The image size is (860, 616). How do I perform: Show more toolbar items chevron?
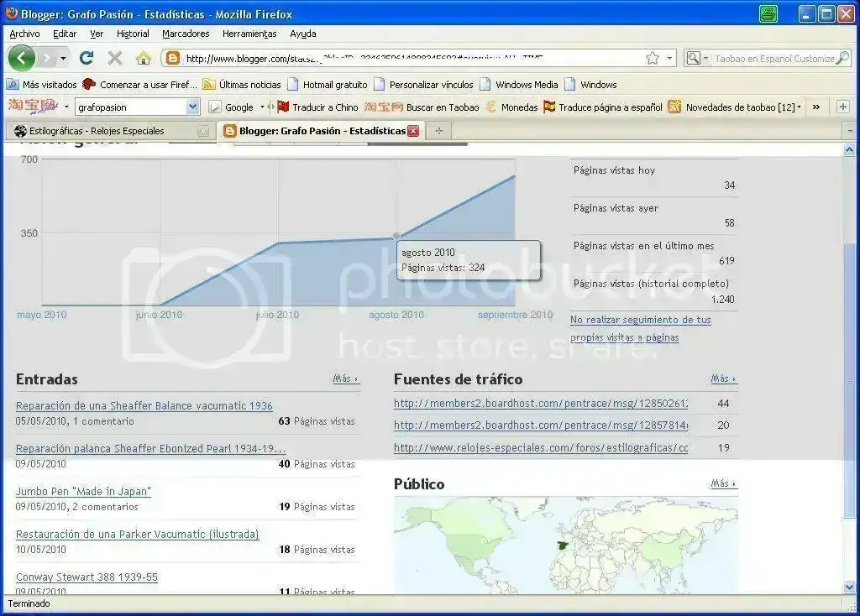tap(816, 107)
